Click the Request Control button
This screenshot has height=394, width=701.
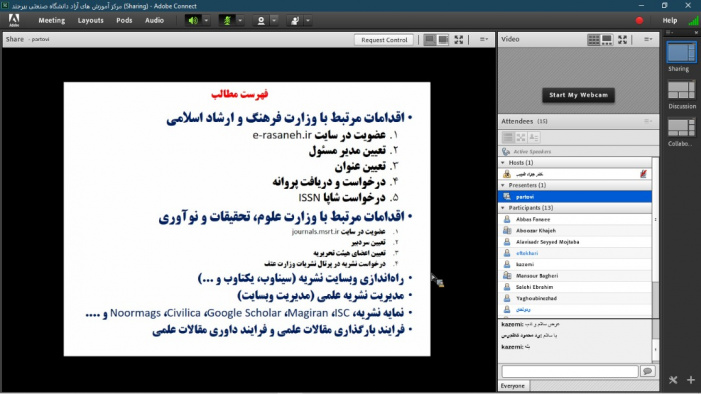tap(384, 40)
